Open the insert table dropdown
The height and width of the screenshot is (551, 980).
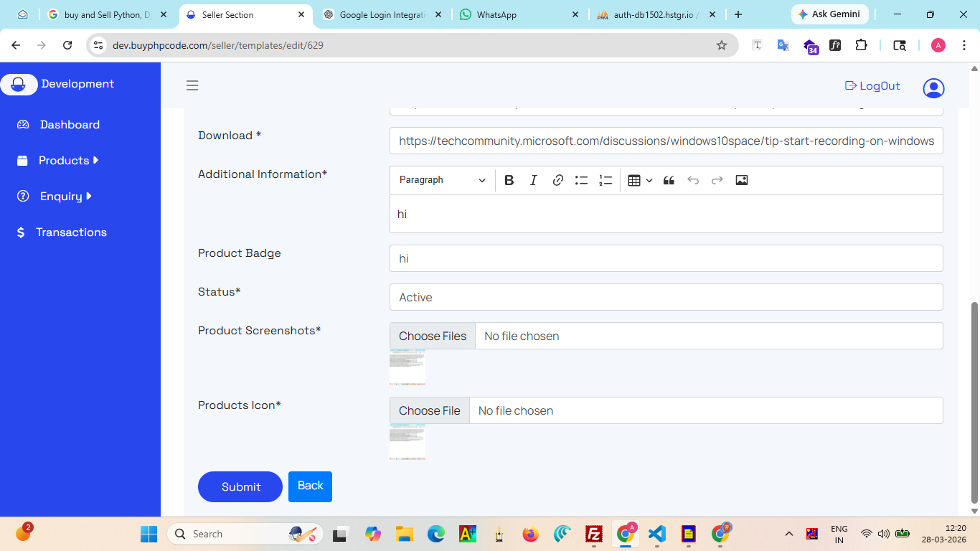click(639, 180)
